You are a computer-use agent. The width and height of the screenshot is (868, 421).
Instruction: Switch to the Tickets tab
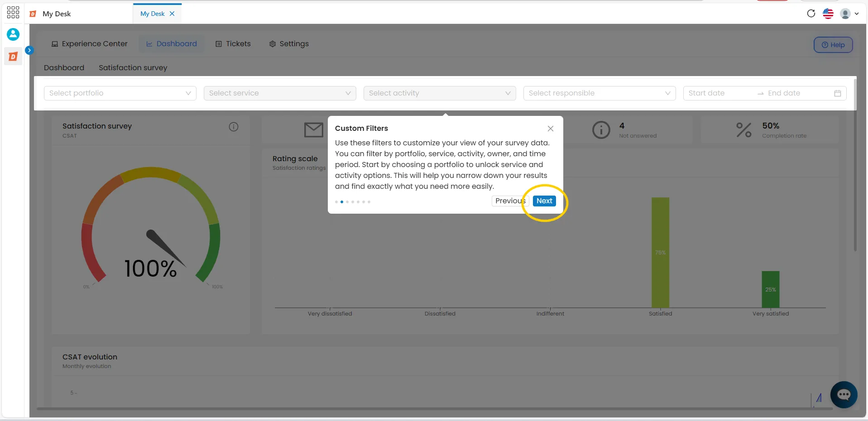[x=233, y=44]
